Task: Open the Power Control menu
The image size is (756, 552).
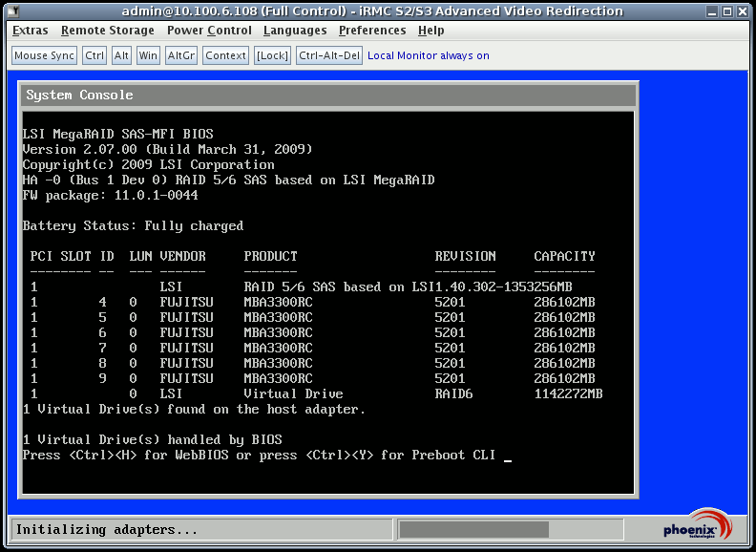Action: coord(209,31)
